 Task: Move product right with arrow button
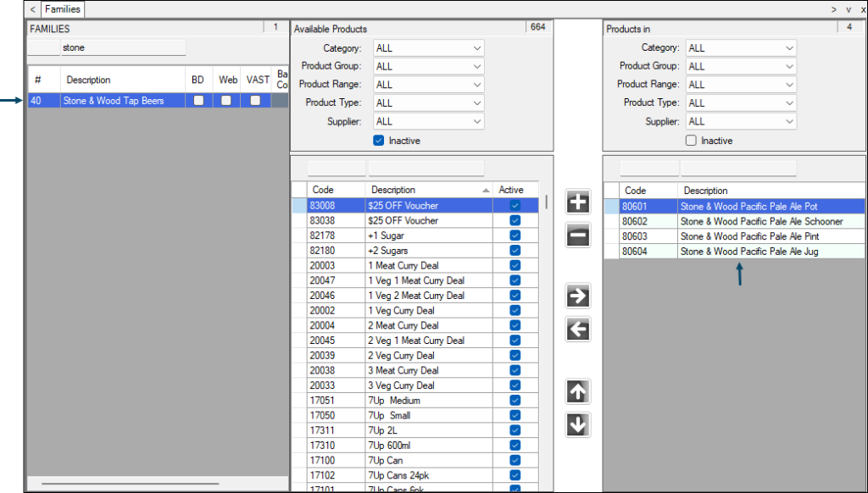pyautogui.click(x=578, y=296)
